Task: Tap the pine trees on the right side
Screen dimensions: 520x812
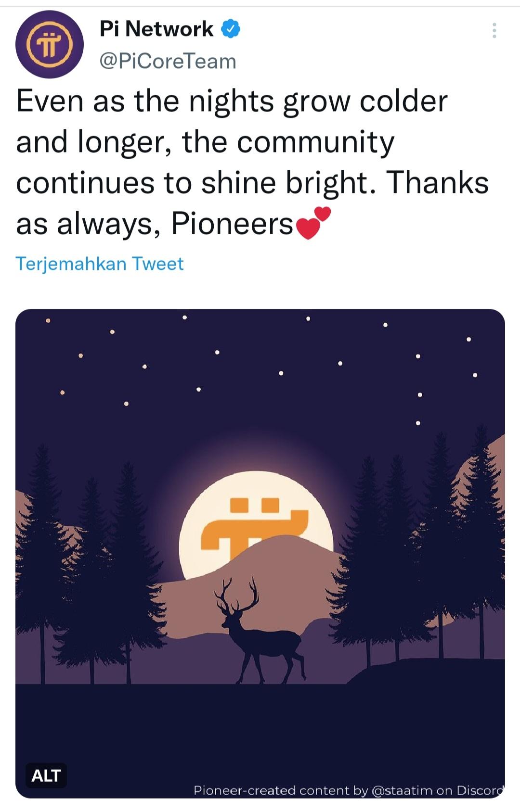Action: pos(424,553)
